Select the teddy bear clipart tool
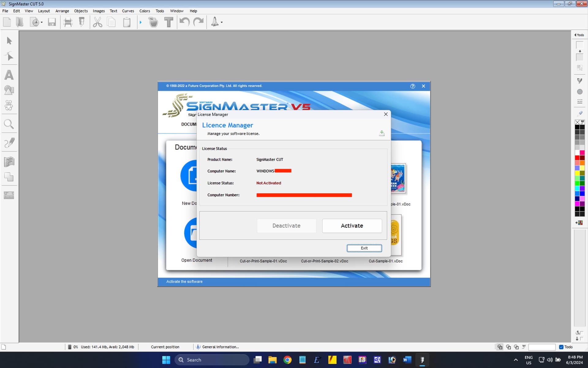Screen dimensions: 588x368 9,105
